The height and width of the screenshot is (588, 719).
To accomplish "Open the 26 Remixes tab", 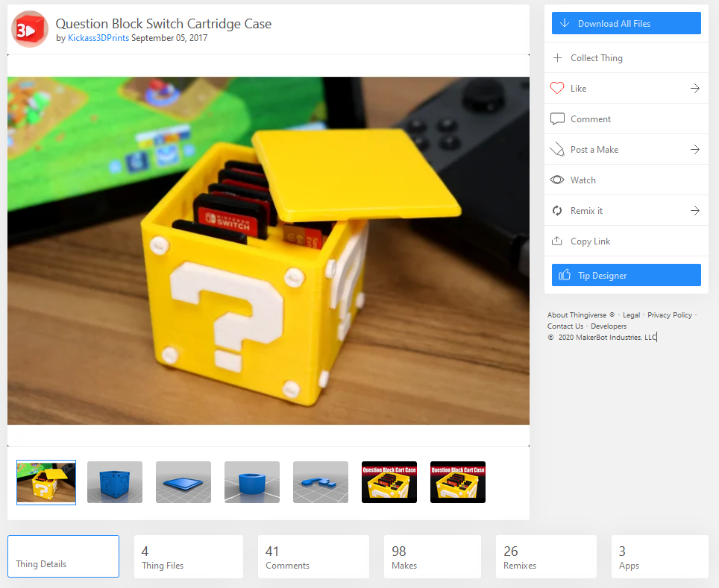I will click(x=546, y=557).
